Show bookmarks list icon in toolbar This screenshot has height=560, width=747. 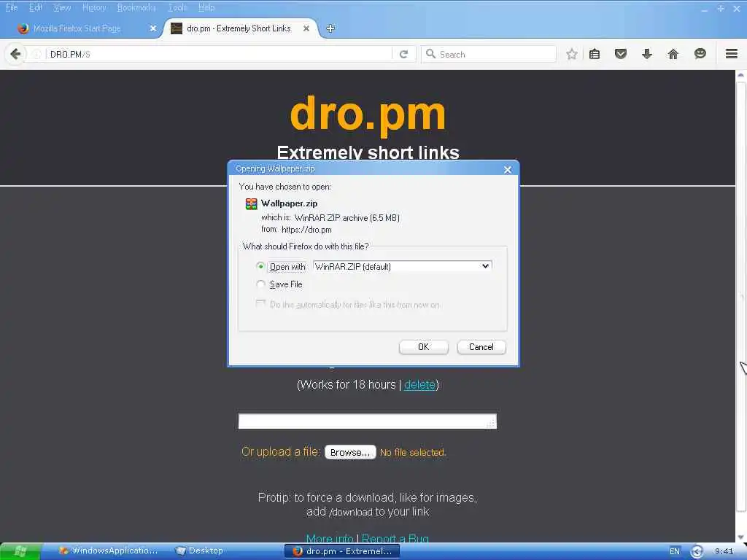(x=595, y=54)
